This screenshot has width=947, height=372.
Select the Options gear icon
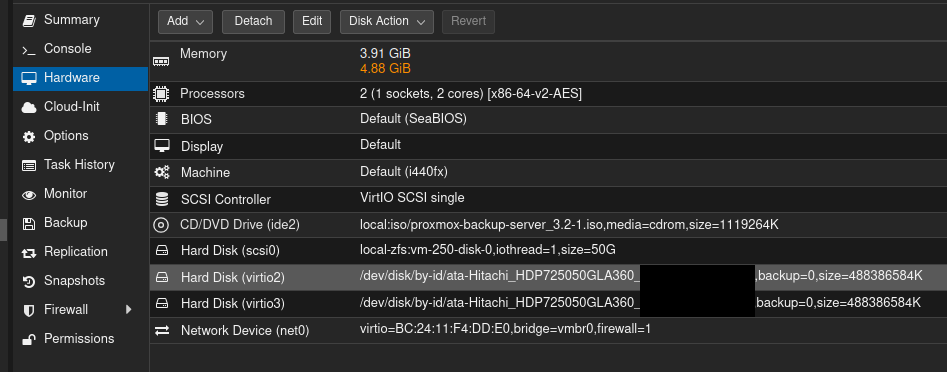(29, 136)
